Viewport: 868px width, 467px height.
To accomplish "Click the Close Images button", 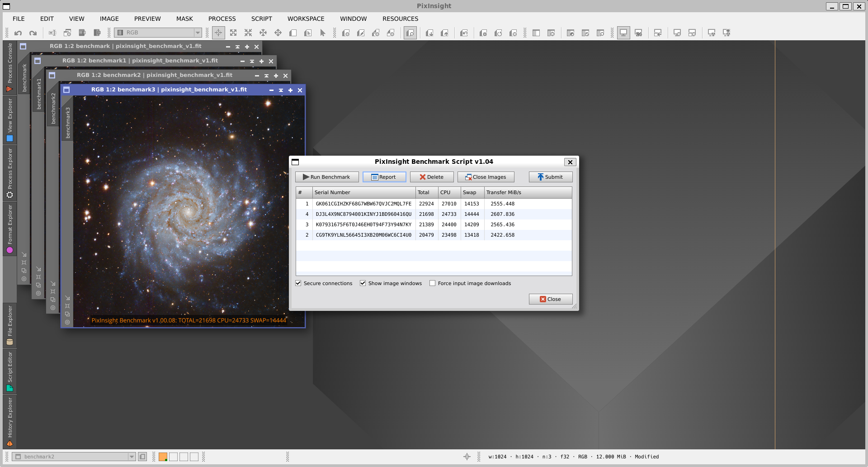I will click(486, 177).
